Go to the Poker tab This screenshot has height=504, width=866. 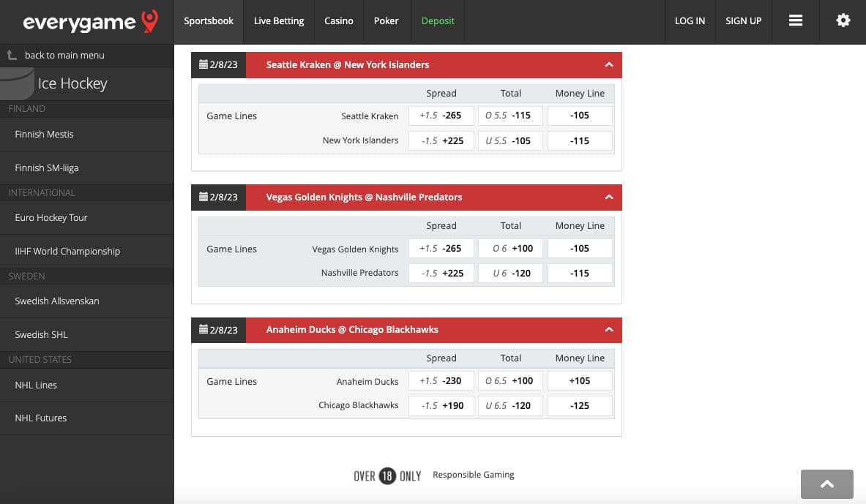tap(386, 21)
